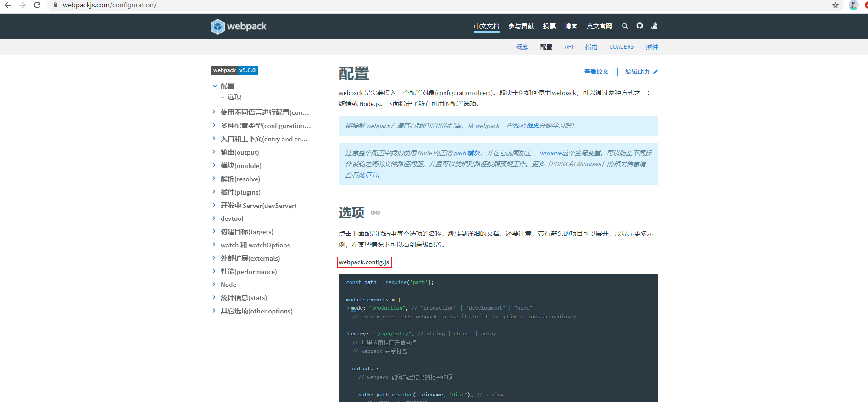Click the pencil icon next to 编辑此页
Viewport: 868px width, 402px height.
[x=656, y=72]
